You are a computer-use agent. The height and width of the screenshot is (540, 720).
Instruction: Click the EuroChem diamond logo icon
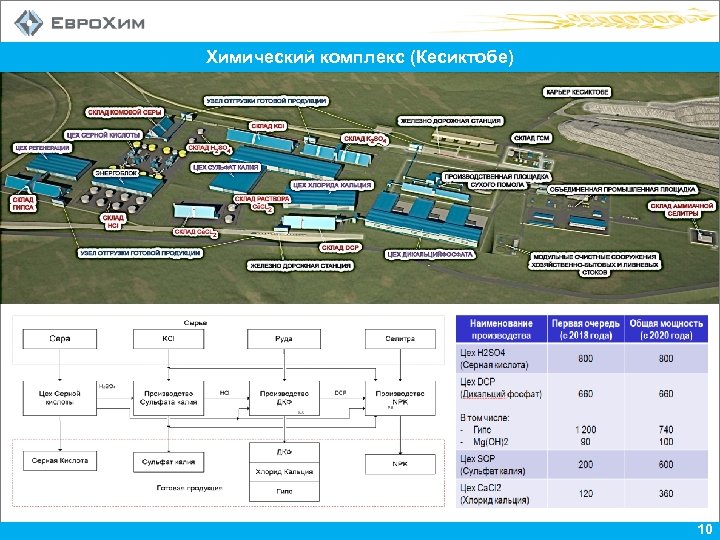point(28,22)
